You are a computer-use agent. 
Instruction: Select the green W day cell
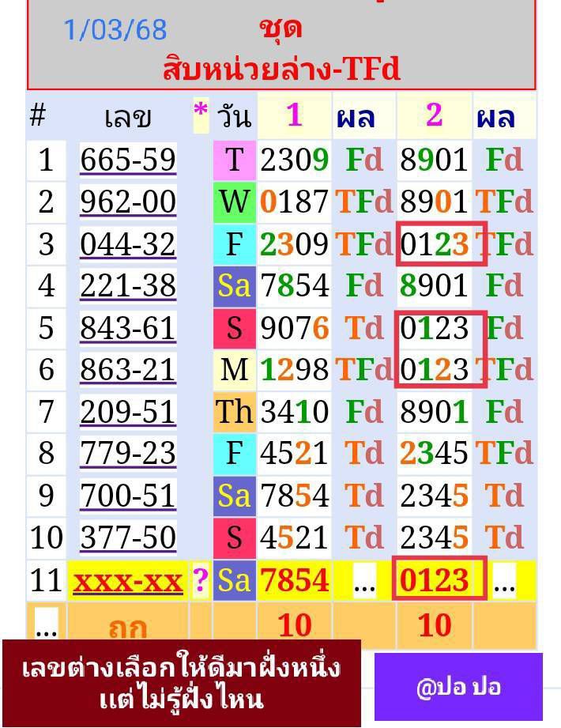[x=234, y=202]
